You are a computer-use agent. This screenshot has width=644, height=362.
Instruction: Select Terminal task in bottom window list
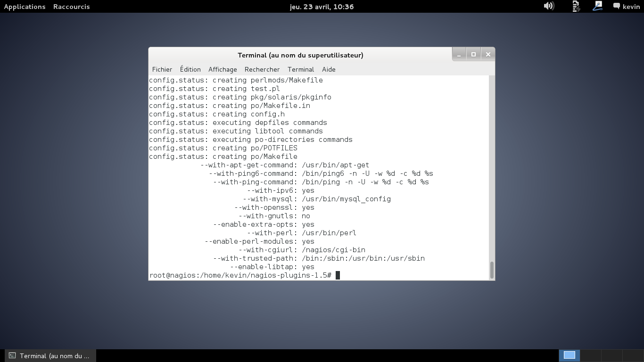click(50, 356)
